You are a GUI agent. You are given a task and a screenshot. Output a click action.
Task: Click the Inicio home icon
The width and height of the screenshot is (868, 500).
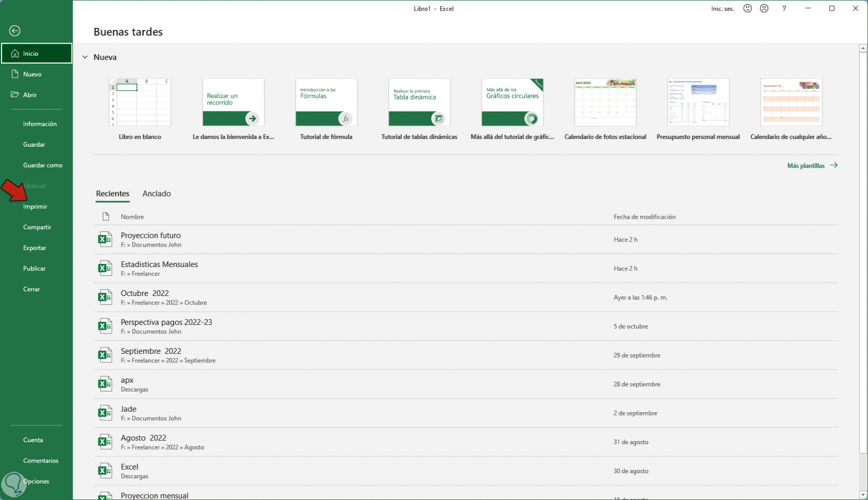coord(15,54)
